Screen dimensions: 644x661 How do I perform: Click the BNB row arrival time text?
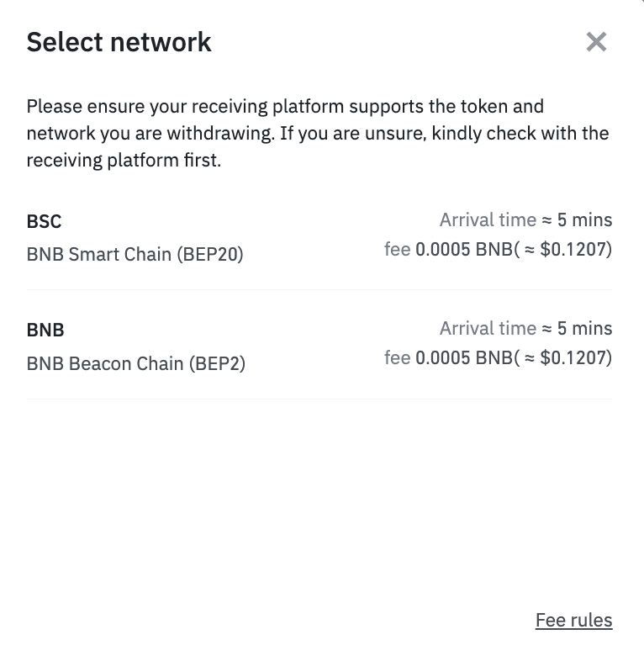[526, 328]
